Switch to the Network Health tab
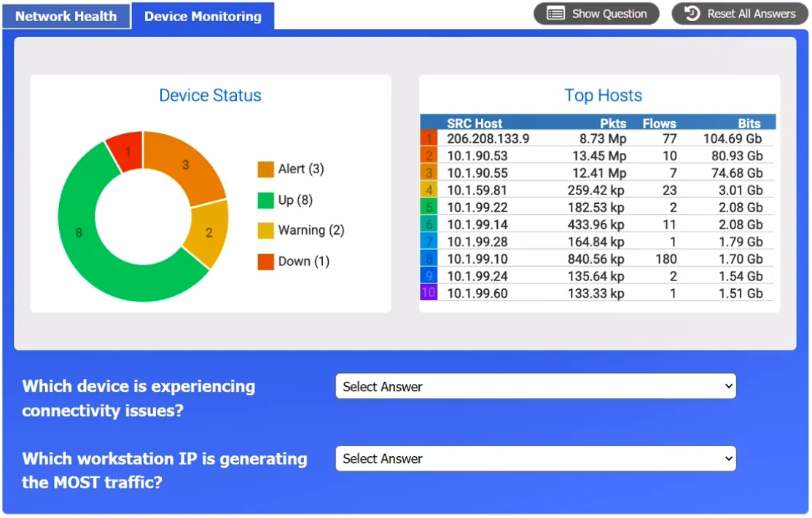The image size is (812, 518). click(x=66, y=16)
